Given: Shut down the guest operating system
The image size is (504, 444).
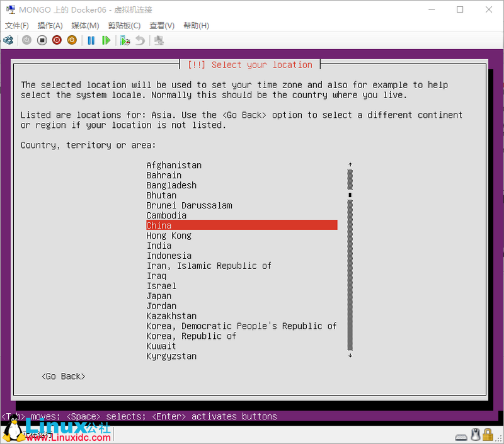Looking at the screenshot, I should pyautogui.click(x=56, y=40).
